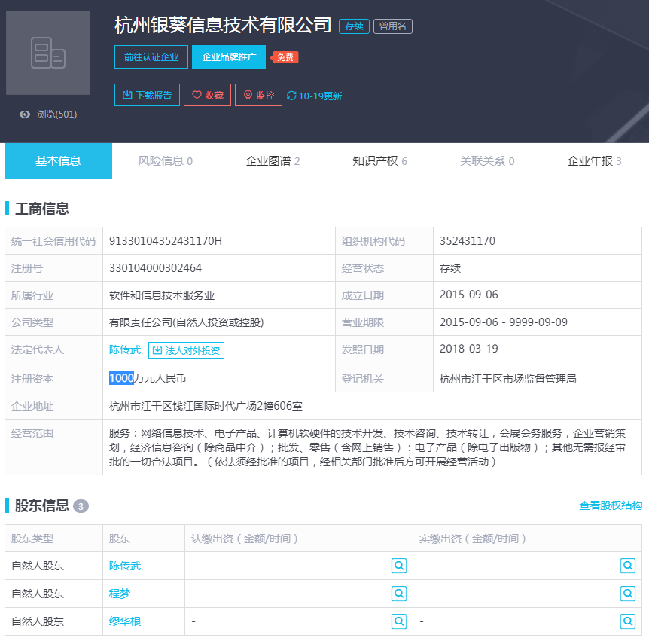
Task: Open the 企业图谱 tab
Action: point(273,161)
